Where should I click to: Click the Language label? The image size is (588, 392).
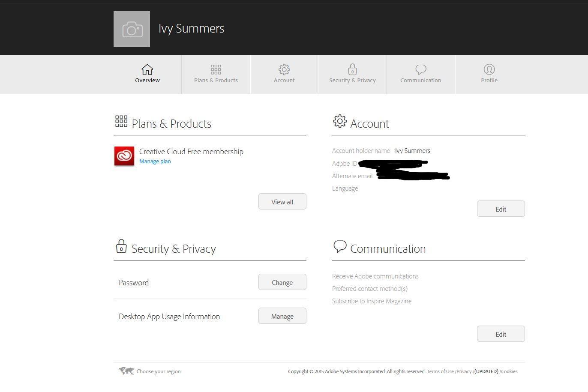345,189
